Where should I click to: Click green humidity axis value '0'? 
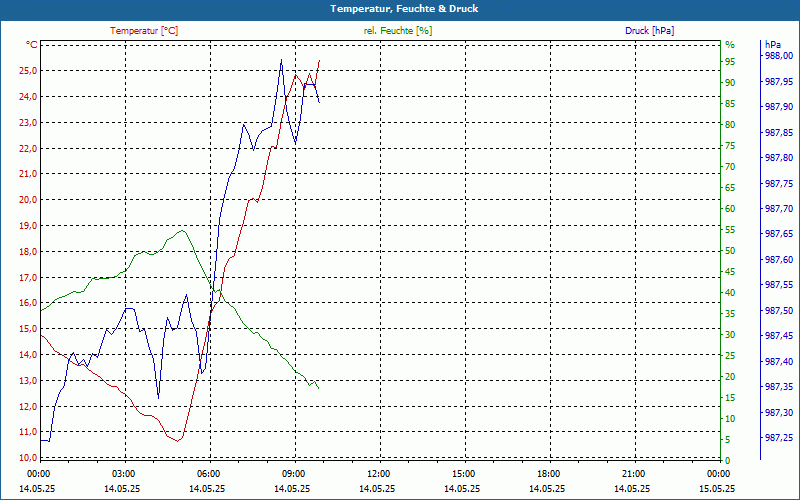[x=728, y=461]
